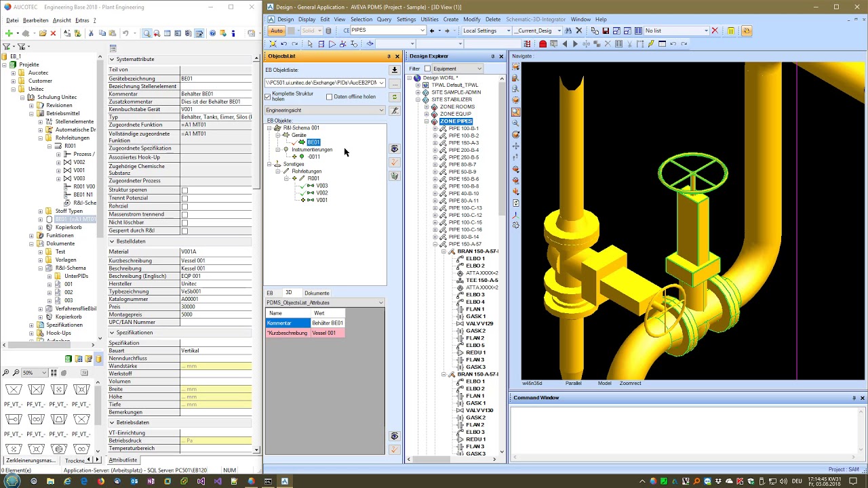Open the EB Objektliste path dropdown
Screen dimensions: 868x488
[381, 83]
